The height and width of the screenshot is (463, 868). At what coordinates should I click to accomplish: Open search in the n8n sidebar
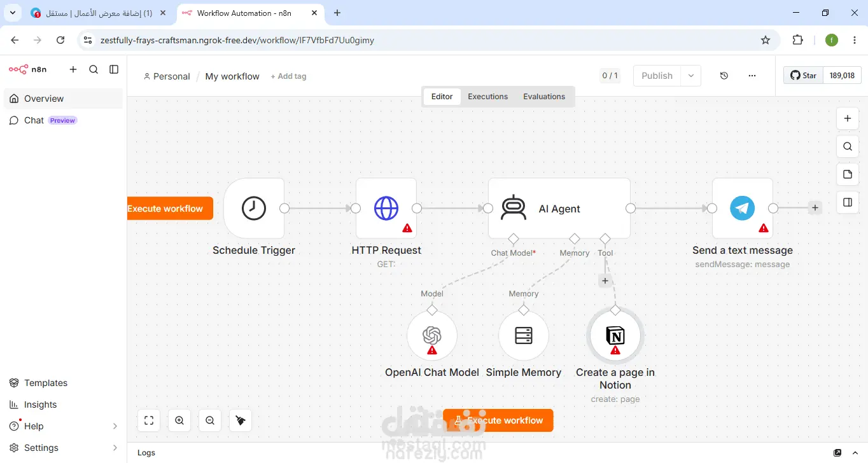pos(94,69)
